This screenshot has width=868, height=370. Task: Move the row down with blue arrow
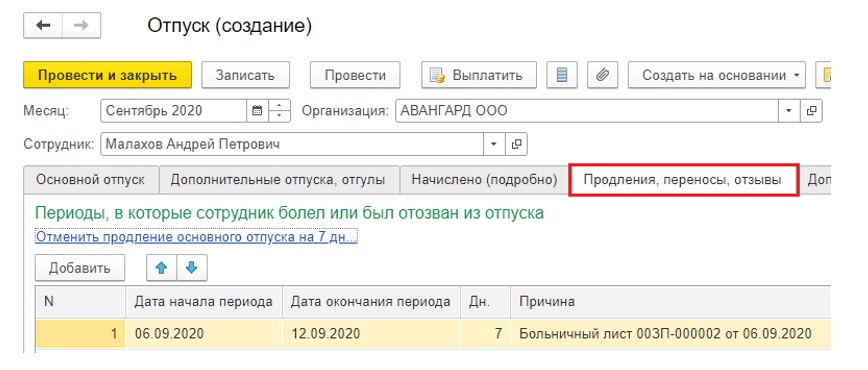(x=192, y=268)
